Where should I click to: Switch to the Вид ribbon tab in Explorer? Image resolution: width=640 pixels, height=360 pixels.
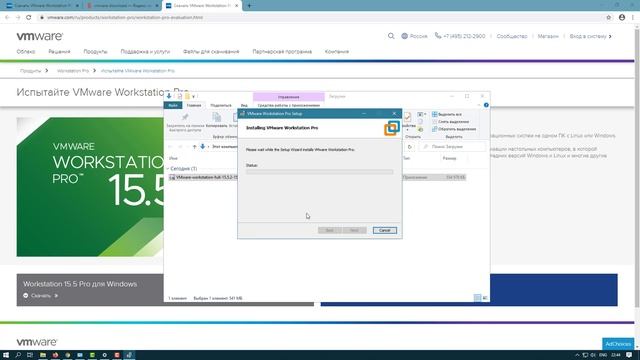click(244, 105)
